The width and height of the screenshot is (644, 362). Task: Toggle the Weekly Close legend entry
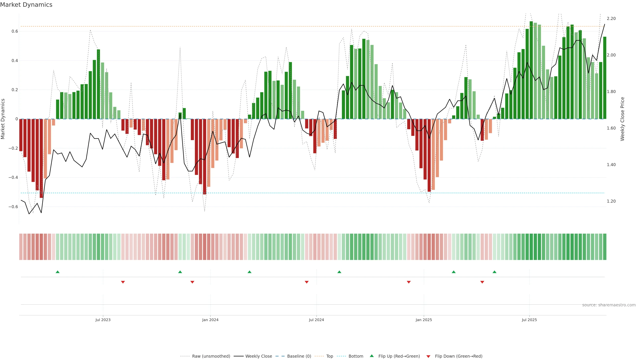coord(258,356)
